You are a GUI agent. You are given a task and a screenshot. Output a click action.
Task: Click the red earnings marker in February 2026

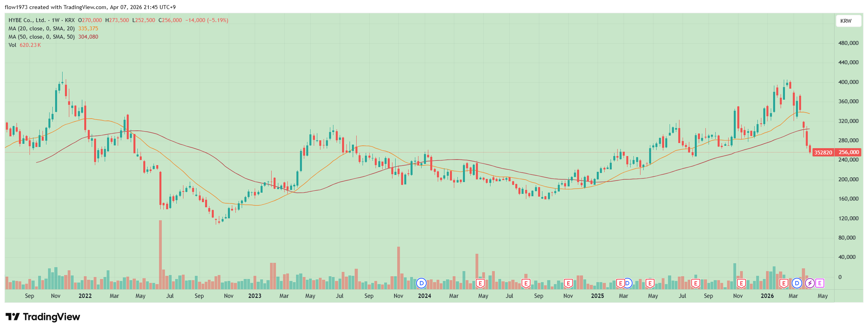click(x=784, y=283)
